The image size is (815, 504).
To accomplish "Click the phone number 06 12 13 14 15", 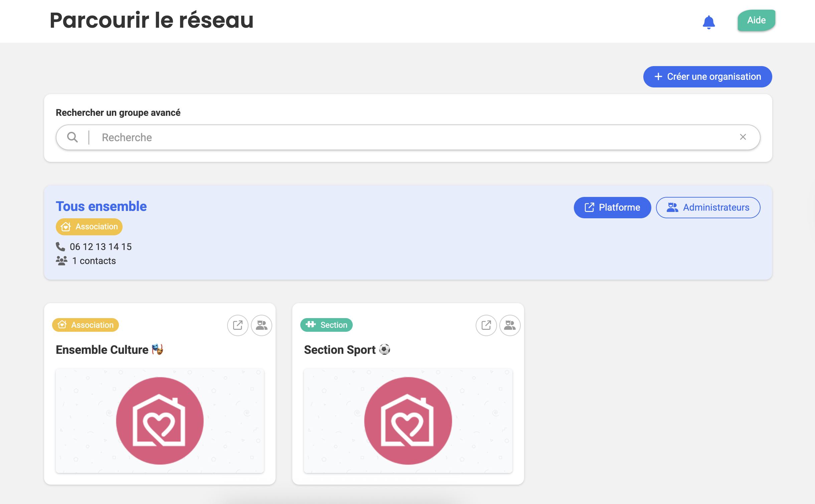I will click(x=101, y=247).
